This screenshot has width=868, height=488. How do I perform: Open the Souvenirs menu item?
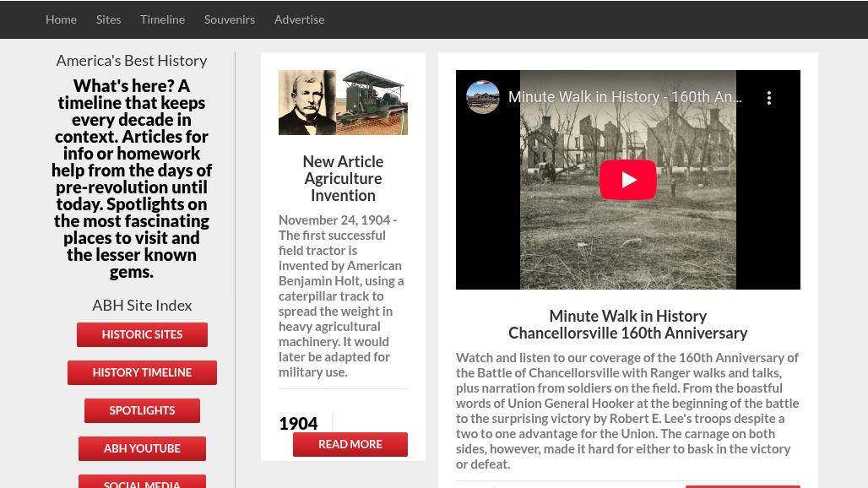click(x=230, y=19)
